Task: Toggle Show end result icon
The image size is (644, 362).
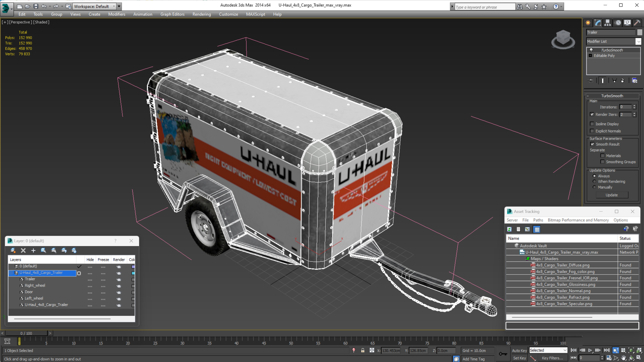Action: coord(602,81)
